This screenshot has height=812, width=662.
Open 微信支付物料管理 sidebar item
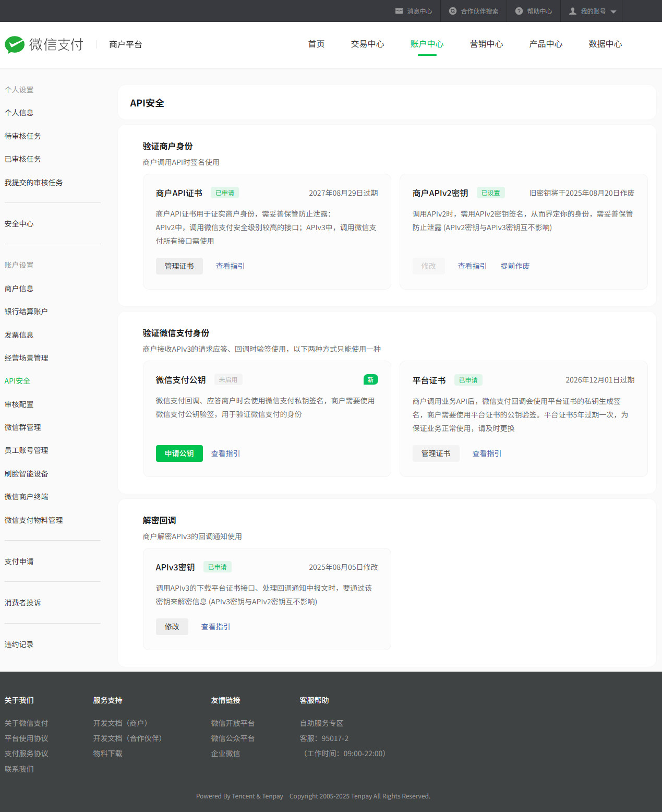pyautogui.click(x=34, y=520)
